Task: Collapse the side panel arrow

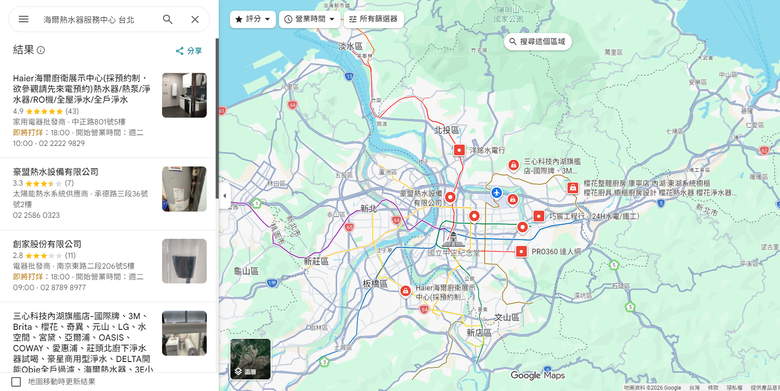Action: [224, 196]
